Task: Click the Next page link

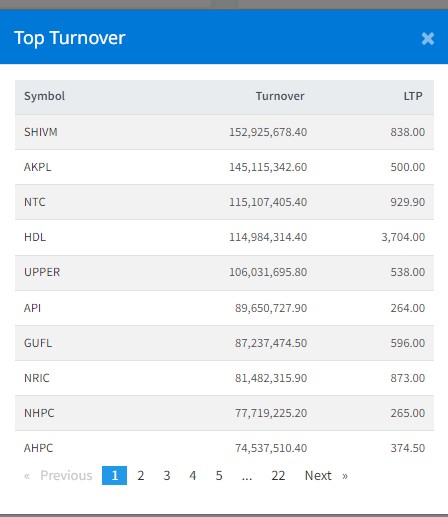Action: [326, 475]
